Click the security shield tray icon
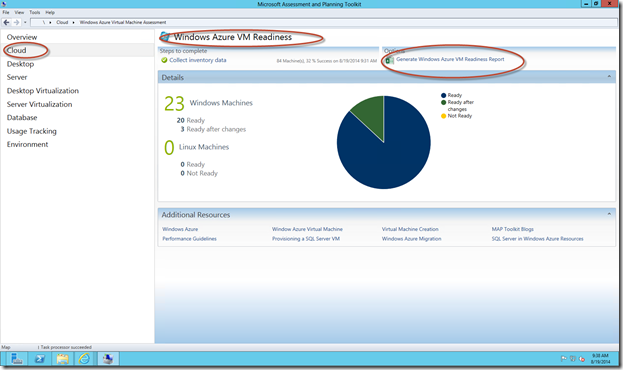Screen dimensions: 623x370 (573, 358)
